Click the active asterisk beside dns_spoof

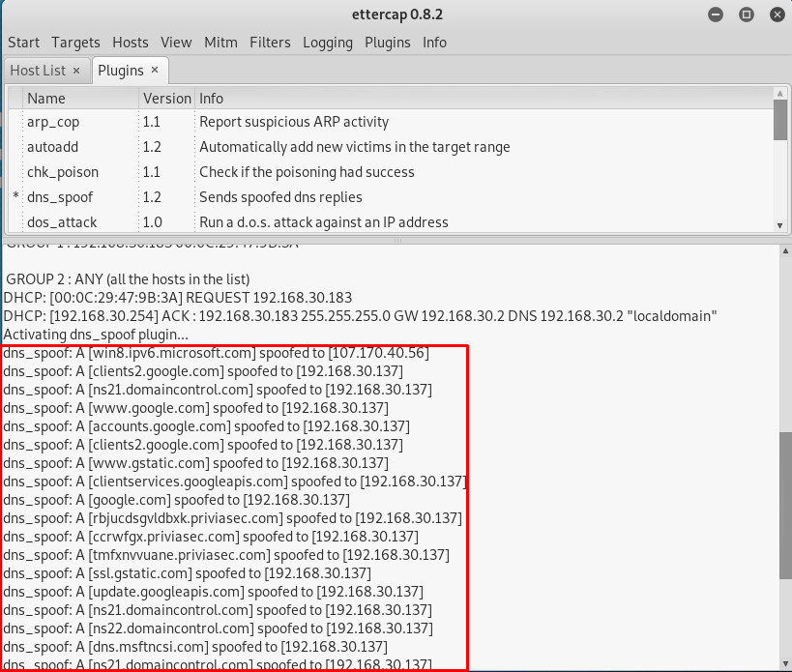click(x=15, y=196)
